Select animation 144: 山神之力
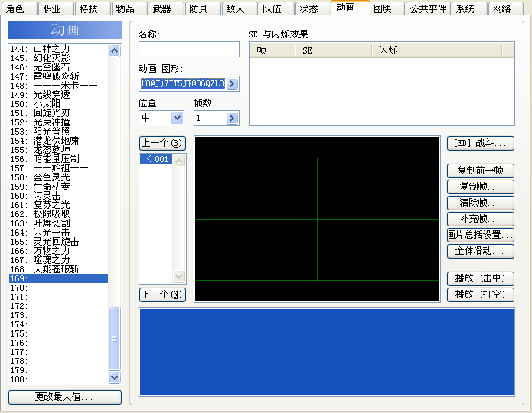 pos(58,49)
